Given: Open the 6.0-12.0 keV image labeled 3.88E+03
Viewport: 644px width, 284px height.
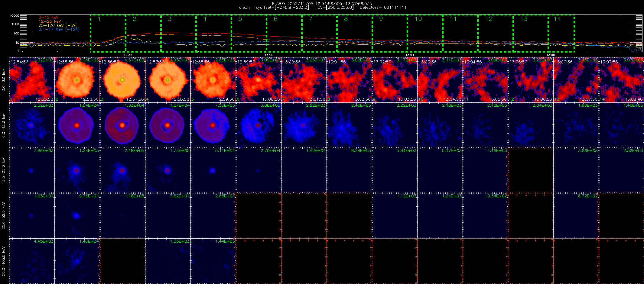Looking at the screenshot, I should 259,125.
